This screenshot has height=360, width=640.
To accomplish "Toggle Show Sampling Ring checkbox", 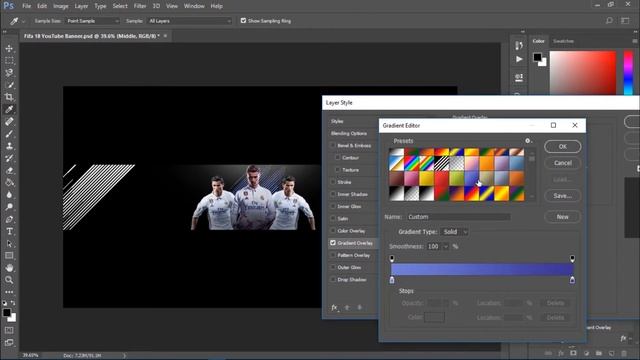I will point(243,21).
